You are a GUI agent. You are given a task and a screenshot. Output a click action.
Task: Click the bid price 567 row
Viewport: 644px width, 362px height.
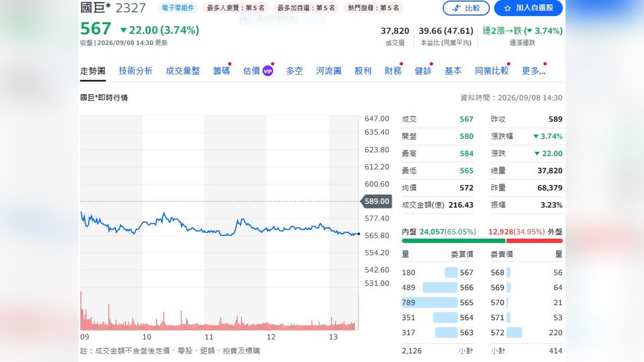pyautogui.click(x=438, y=273)
